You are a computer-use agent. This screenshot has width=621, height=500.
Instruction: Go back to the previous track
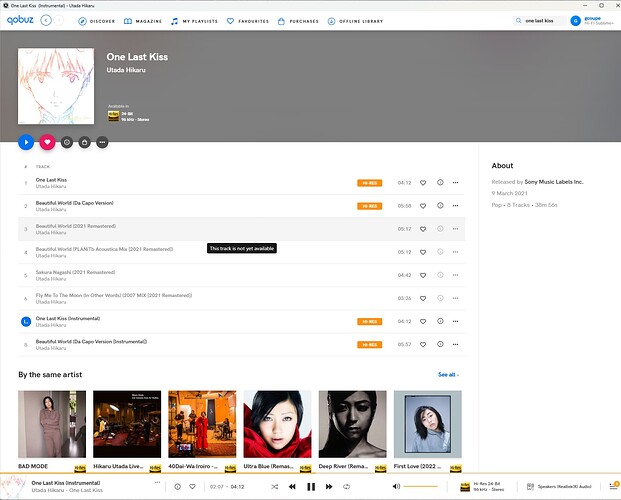[x=292, y=486]
